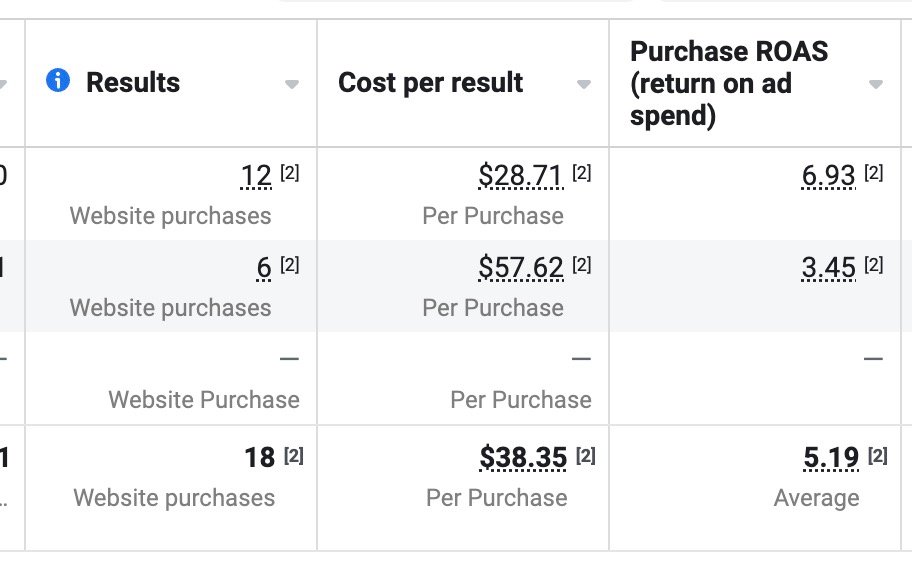Viewport: 912px width, 572px height.
Task: Click the 6 website purchases value
Action: tap(264, 268)
